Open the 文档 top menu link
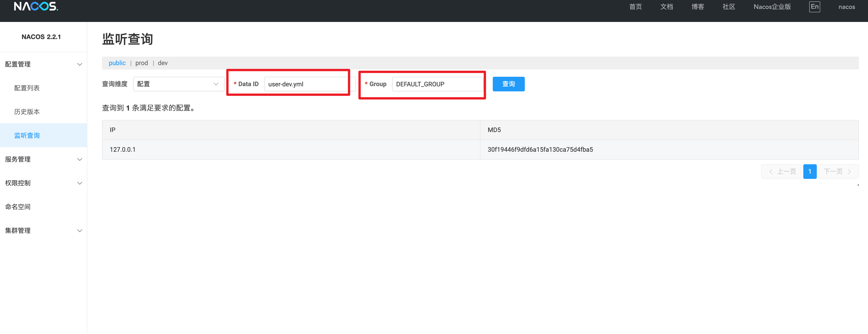Screen dimensions: 868x334 (x=667, y=7)
